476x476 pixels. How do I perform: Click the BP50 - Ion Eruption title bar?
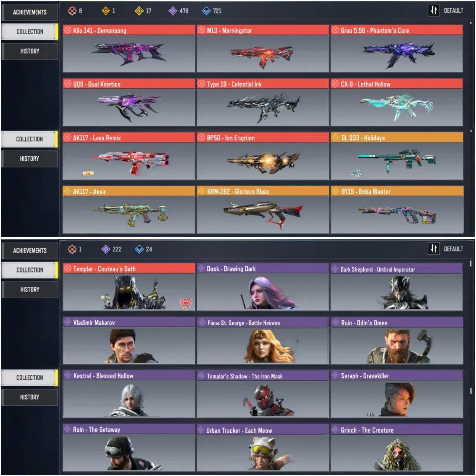coord(263,138)
